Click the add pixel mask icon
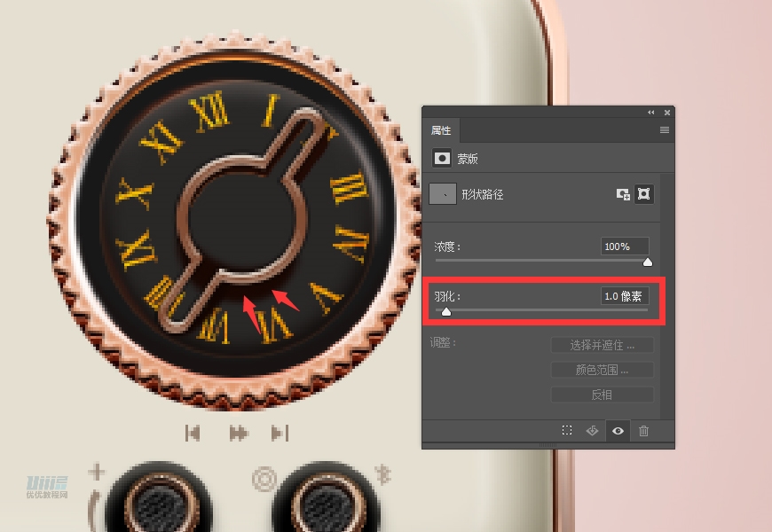The image size is (772, 532). tap(623, 194)
